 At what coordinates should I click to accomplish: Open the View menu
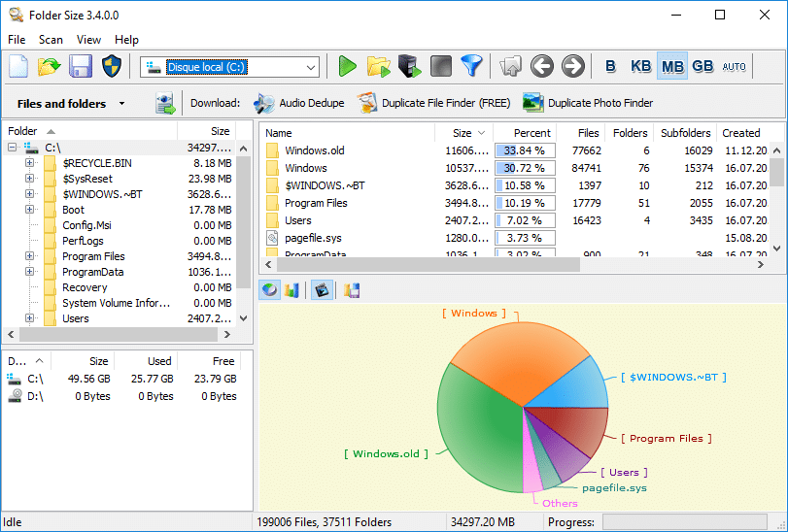(88, 40)
